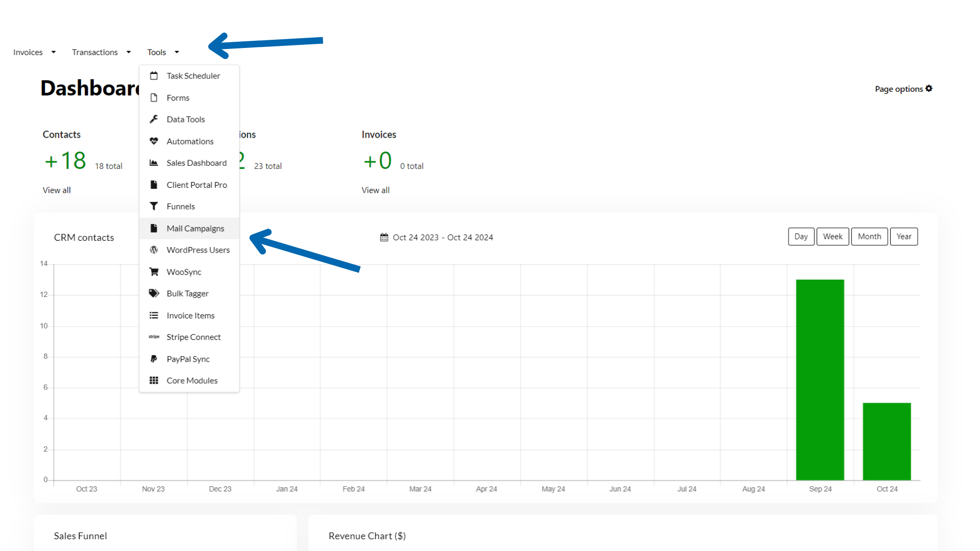Open the Oct 24 date range picker
The width and height of the screenshot is (980, 551).
437,237
